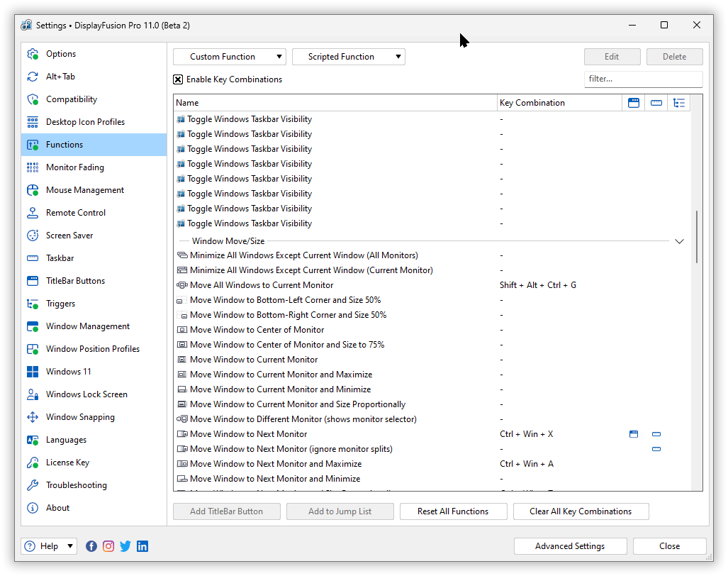Disable the Enable Key Combinations checkbox
The height and width of the screenshot is (576, 728).
point(179,79)
